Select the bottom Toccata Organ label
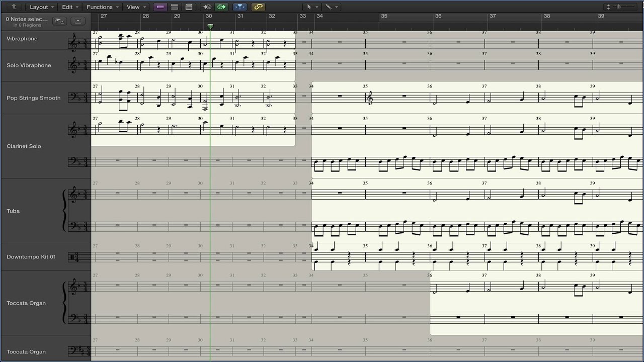 point(26,352)
